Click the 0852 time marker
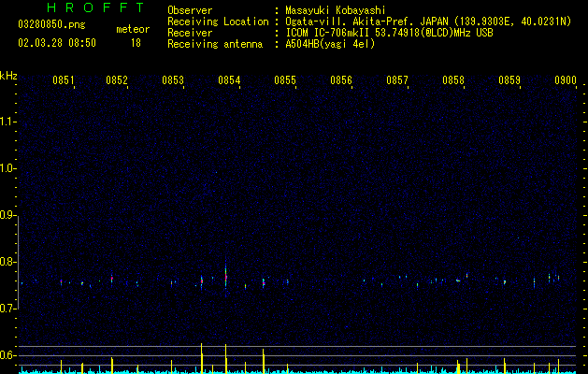This screenshot has height=374, width=588. [117, 80]
